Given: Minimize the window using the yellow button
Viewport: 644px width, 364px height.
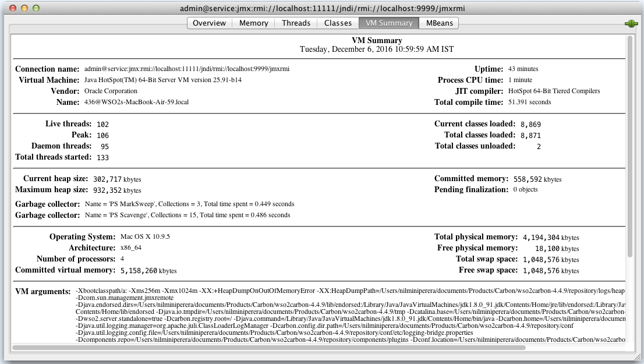Looking at the screenshot, I should pyautogui.click(x=24, y=9).
